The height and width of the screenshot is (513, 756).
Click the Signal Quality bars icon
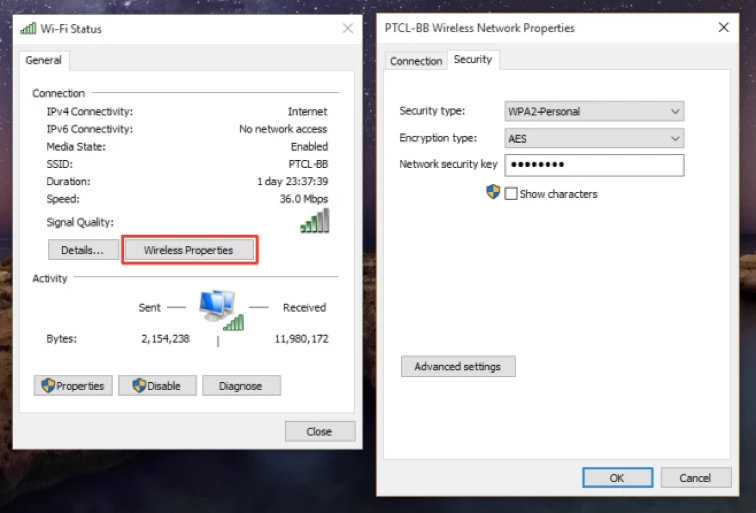click(315, 221)
